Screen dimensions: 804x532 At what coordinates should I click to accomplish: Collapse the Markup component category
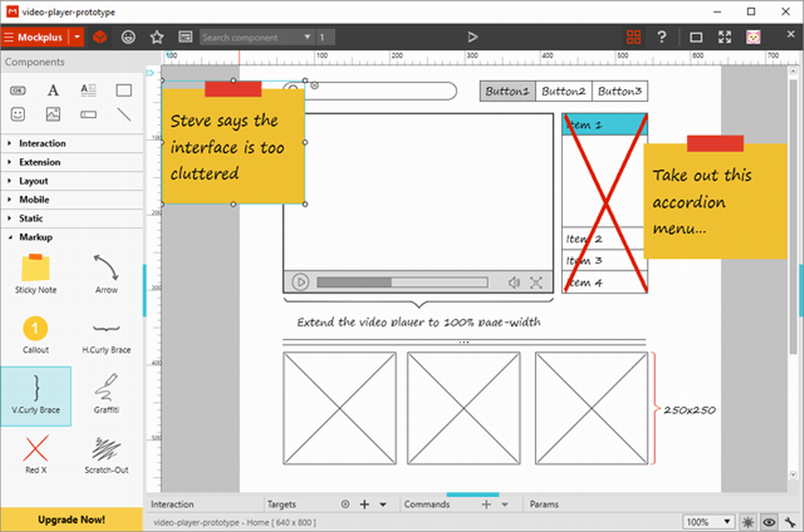point(36,237)
